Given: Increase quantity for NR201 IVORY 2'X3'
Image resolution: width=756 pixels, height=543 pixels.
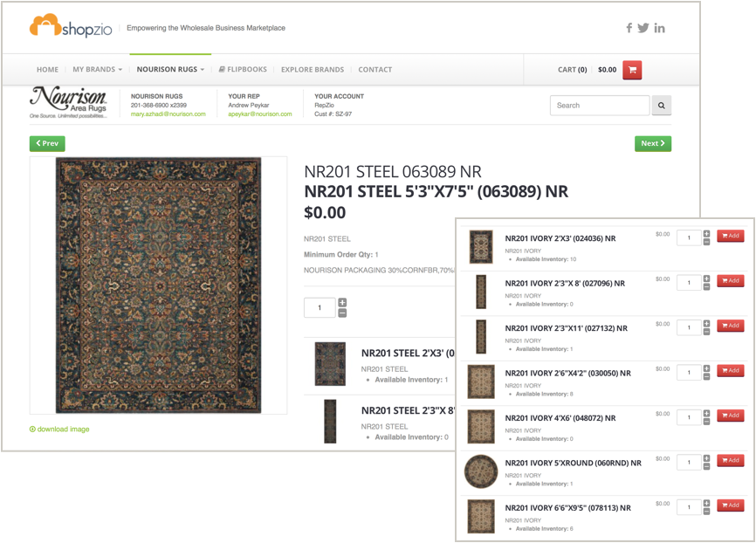Looking at the screenshot, I should pyautogui.click(x=706, y=234).
